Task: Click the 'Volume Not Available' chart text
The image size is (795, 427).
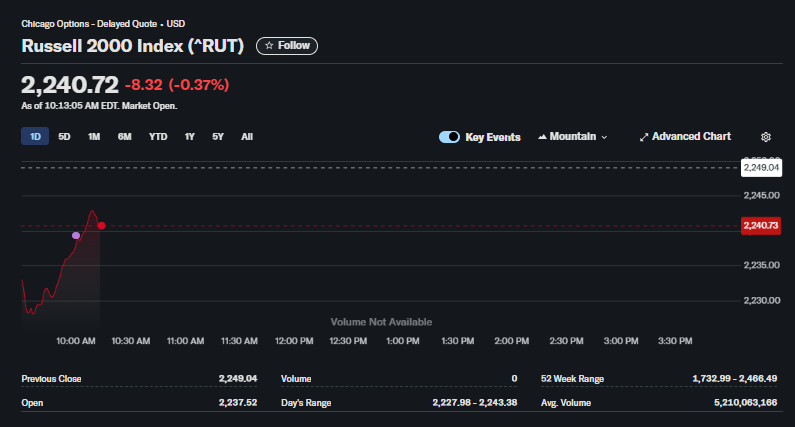Action: [x=381, y=322]
